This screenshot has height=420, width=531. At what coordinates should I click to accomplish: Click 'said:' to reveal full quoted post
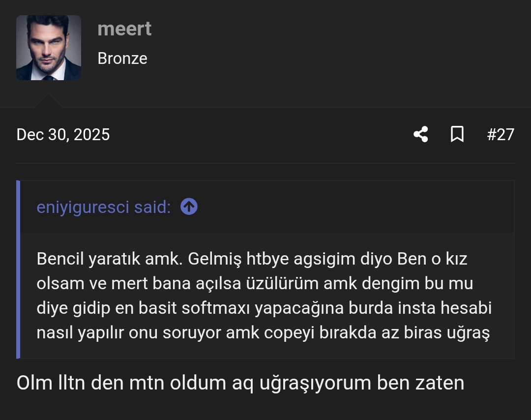pyautogui.click(x=157, y=207)
